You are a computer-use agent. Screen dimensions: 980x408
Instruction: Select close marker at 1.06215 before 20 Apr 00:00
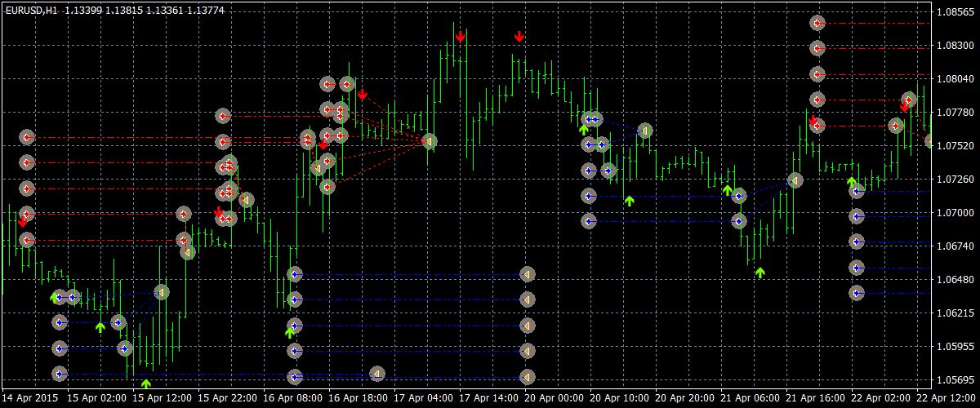[527, 326]
